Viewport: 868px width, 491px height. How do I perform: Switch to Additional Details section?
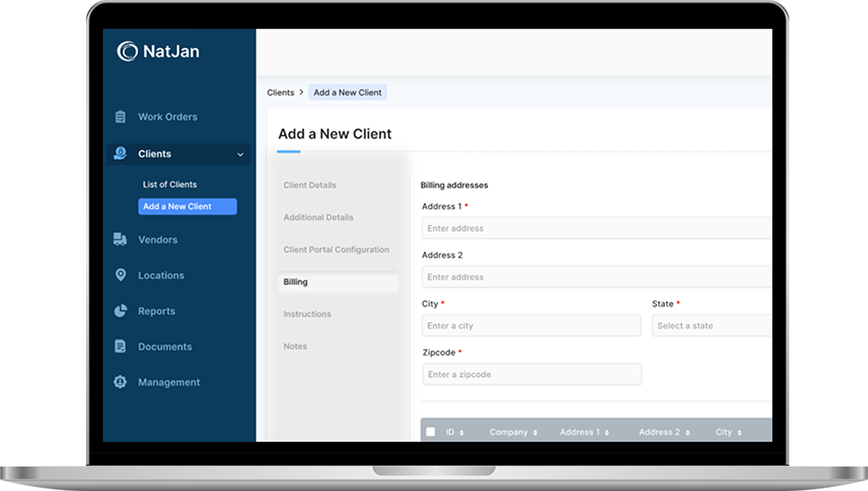pyautogui.click(x=318, y=217)
